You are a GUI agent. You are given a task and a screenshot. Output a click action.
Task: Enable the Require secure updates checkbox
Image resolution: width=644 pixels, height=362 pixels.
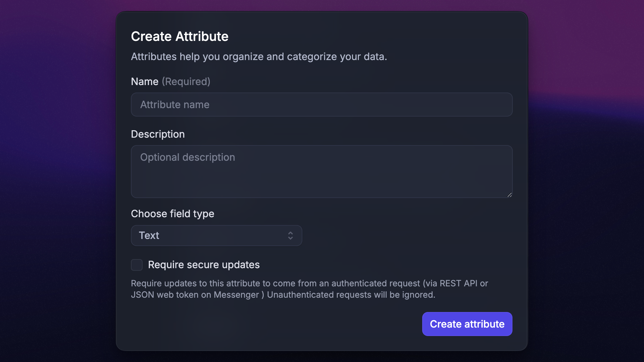(137, 265)
